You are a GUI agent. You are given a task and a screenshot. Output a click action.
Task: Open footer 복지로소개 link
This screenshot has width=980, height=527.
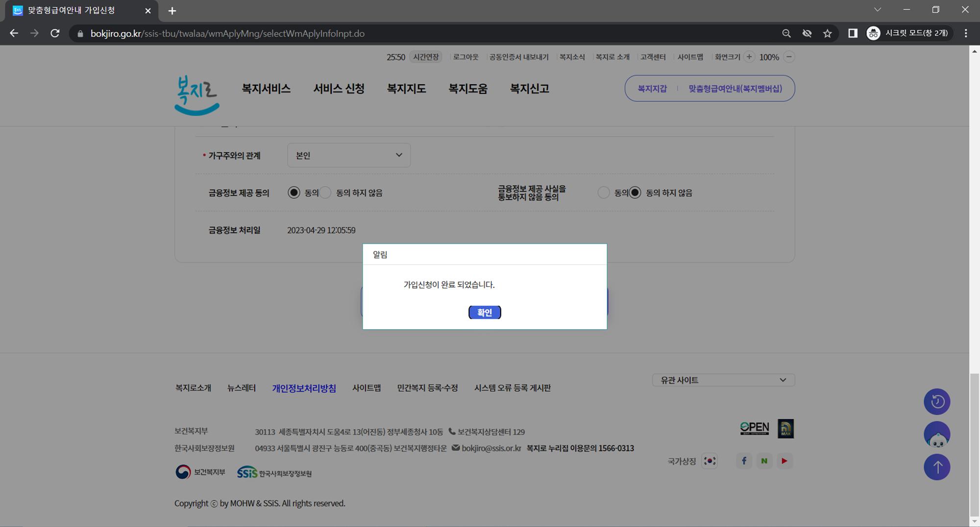click(x=193, y=388)
